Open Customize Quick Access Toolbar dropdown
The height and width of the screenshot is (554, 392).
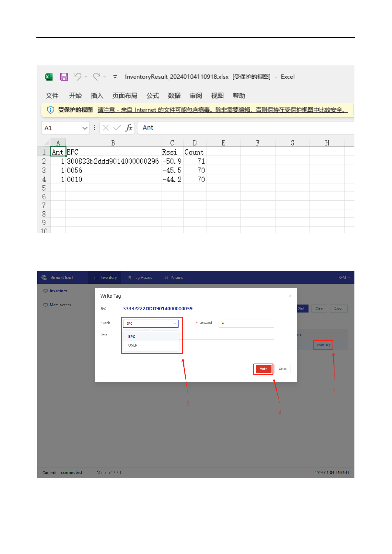pyautogui.click(x=115, y=77)
